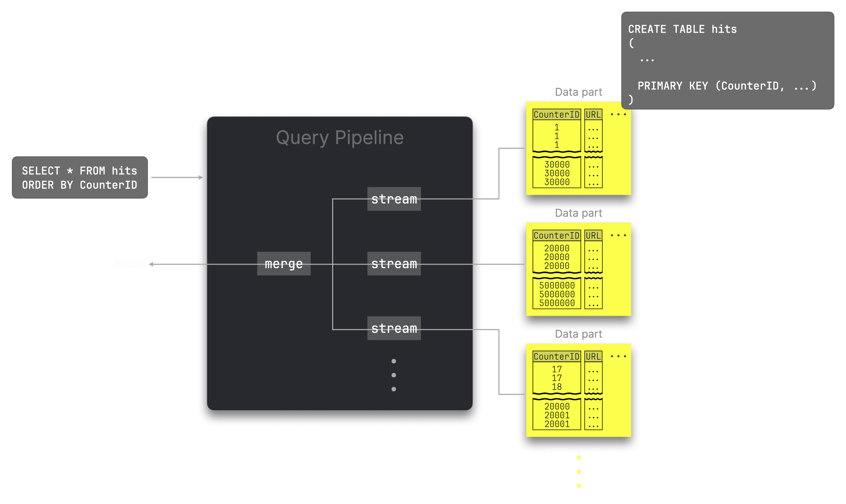This screenshot has width=846, height=504.
Task: Click gray vertical ellipsis below streams
Action: (393, 375)
